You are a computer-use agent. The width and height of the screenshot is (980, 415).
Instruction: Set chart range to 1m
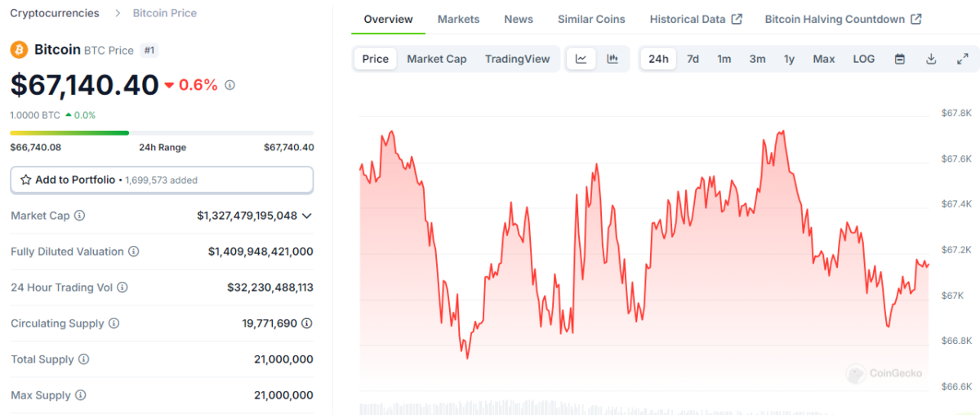click(x=724, y=59)
